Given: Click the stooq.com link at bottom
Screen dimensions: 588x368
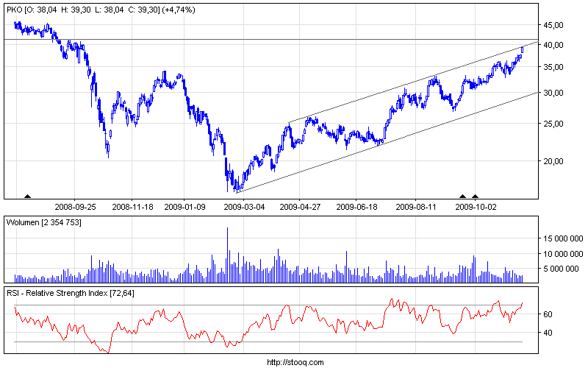Looking at the screenshot, I should [x=295, y=362].
